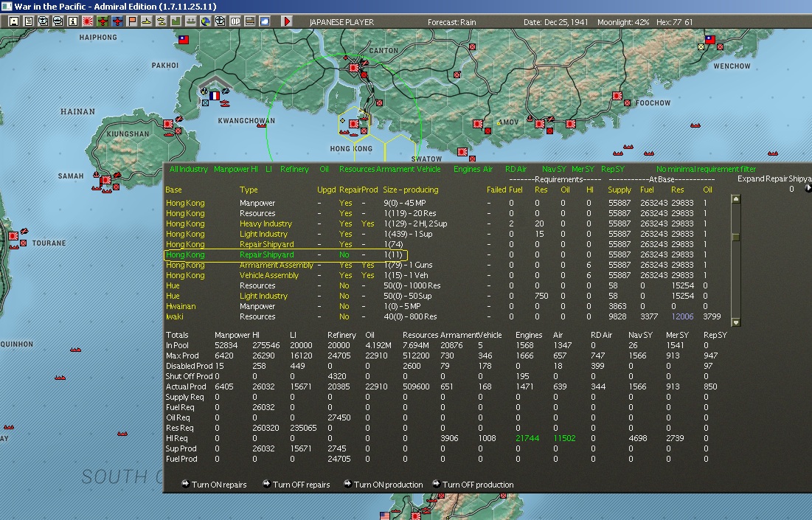This screenshot has width=812, height=520.
Task: Click the OP button in toolbar
Action: coord(235,21)
